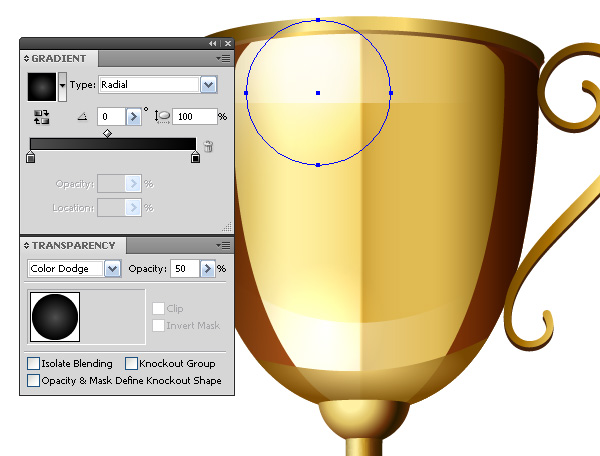The height and width of the screenshot is (456, 600).
Task: Switch to the Transparency panel tab
Action: [x=73, y=246]
